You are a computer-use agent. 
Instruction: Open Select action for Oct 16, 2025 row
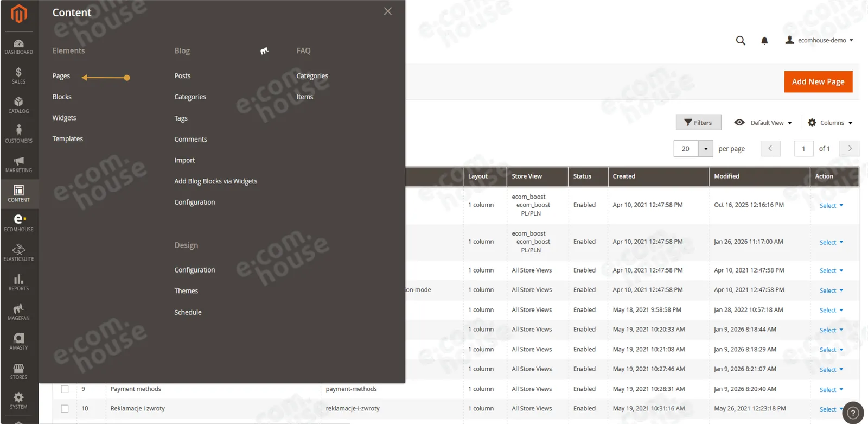tap(831, 206)
